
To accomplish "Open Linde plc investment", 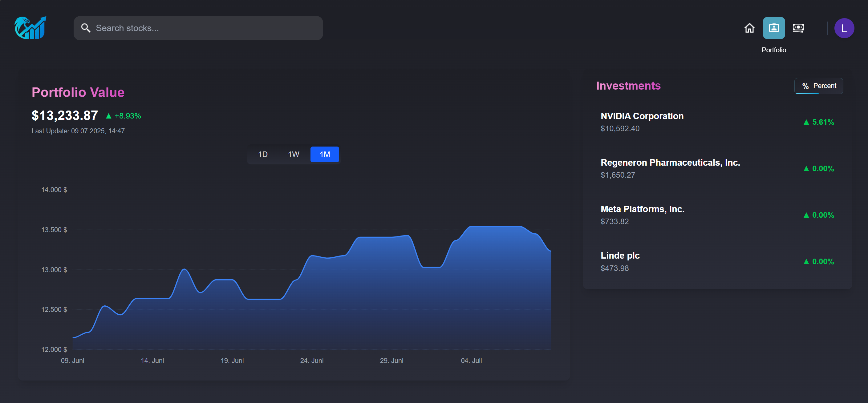I will click(x=717, y=262).
